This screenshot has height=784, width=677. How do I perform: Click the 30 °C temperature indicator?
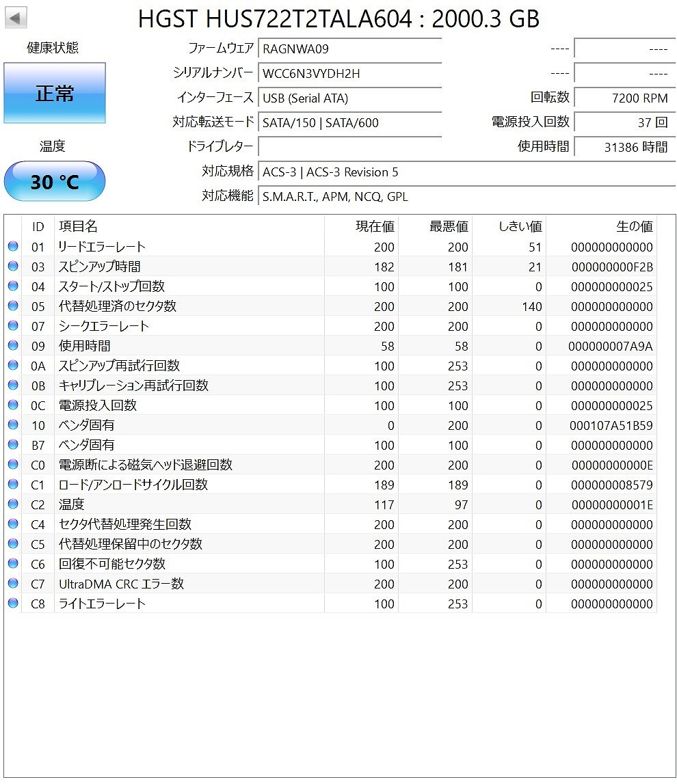point(54,180)
